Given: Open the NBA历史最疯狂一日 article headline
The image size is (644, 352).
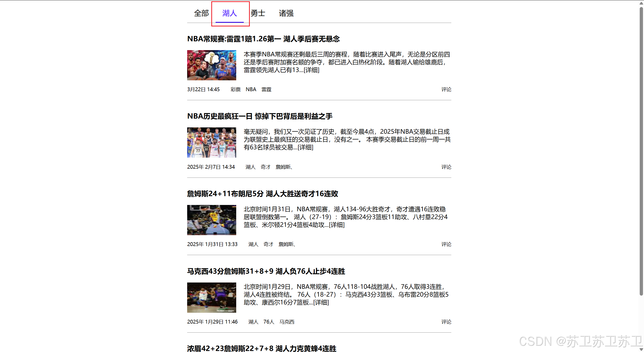Looking at the screenshot, I should 260,116.
